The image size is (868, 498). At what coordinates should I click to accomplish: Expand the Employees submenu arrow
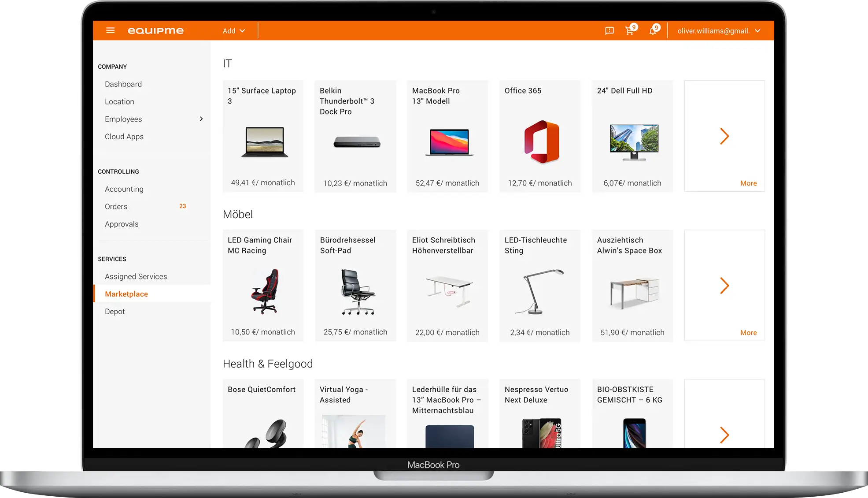201,119
